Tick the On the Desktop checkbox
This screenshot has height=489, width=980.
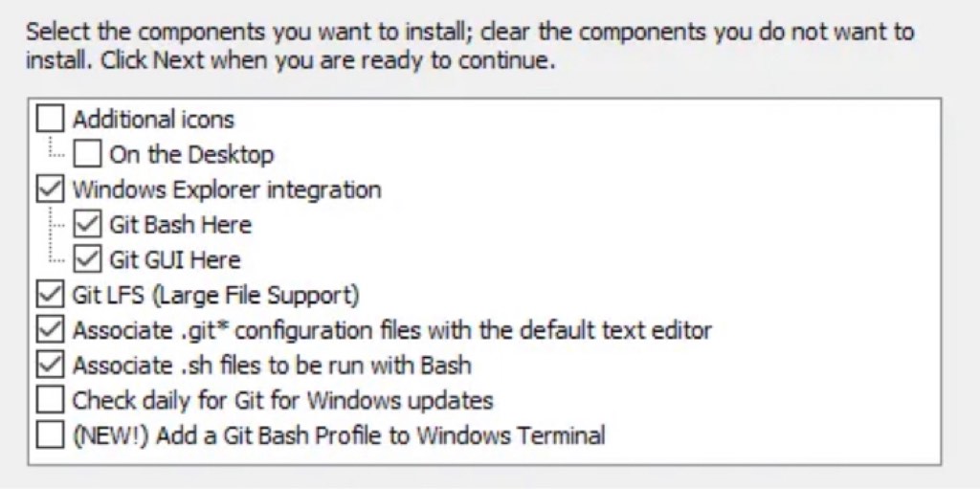87,154
